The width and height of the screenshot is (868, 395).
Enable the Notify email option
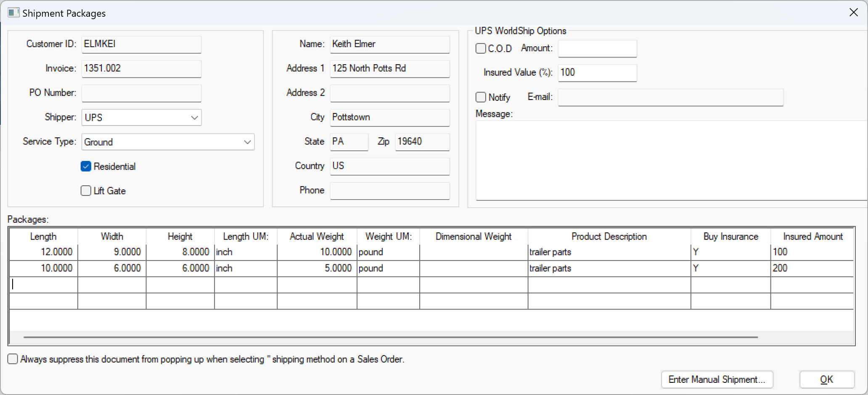click(480, 97)
